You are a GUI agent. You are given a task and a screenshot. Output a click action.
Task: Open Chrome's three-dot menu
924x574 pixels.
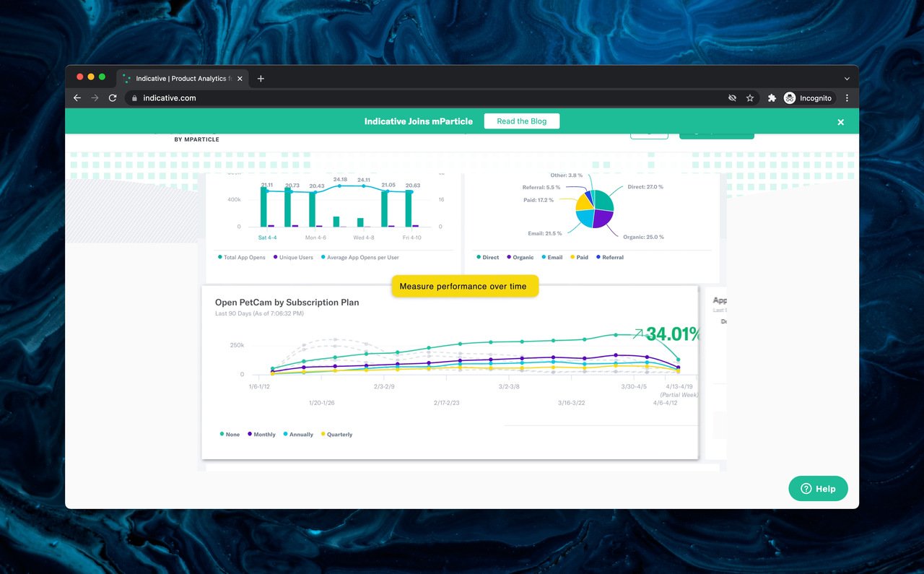(846, 97)
